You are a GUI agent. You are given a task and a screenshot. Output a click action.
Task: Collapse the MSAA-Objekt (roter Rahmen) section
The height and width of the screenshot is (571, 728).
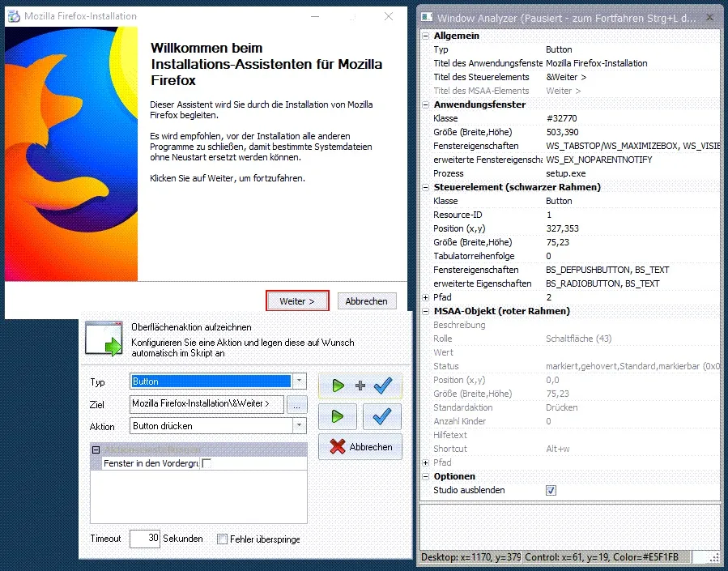pos(425,311)
